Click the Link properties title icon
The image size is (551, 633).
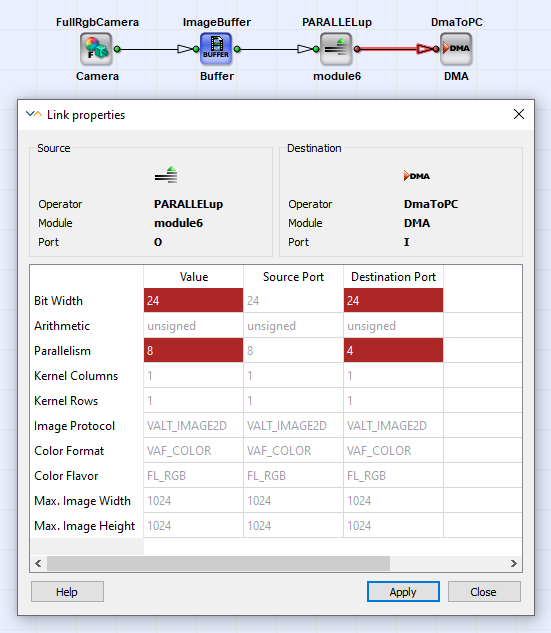pyautogui.click(x=34, y=115)
